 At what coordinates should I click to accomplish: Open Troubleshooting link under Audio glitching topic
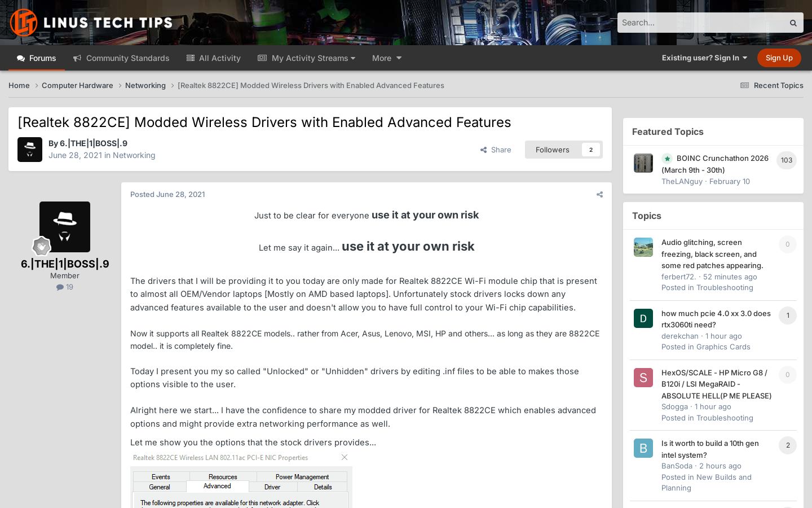tap(725, 287)
